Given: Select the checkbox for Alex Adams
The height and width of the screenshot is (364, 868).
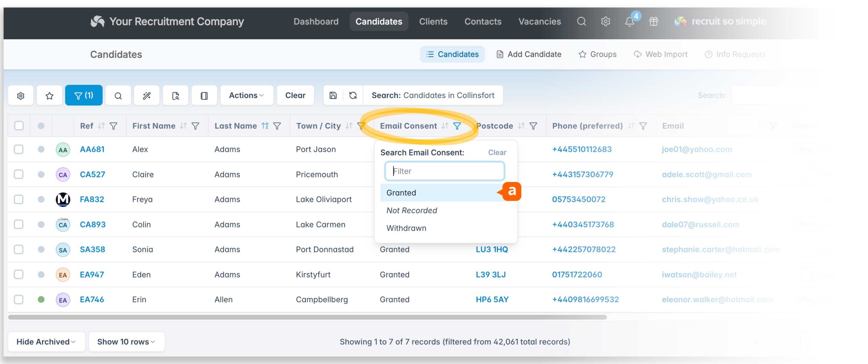Looking at the screenshot, I should tap(19, 149).
